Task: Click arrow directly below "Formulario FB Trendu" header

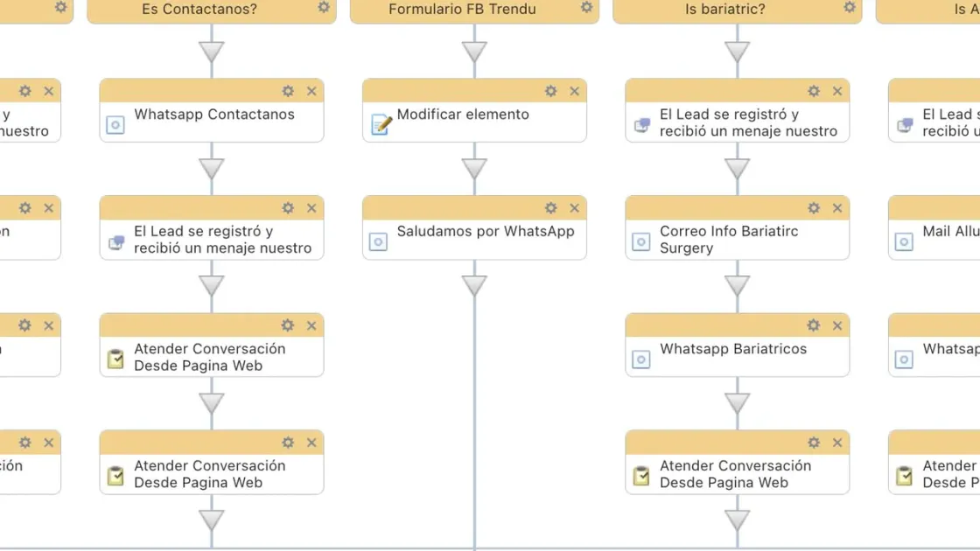Action: [474, 52]
